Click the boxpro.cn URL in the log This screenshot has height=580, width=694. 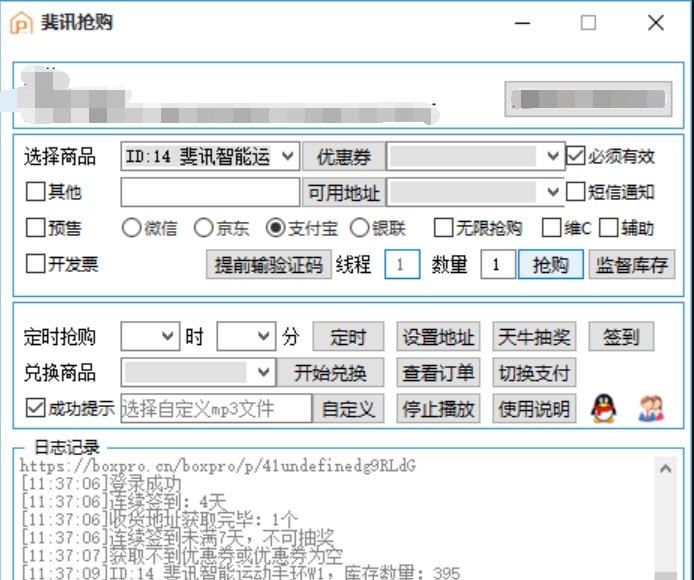point(218,465)
